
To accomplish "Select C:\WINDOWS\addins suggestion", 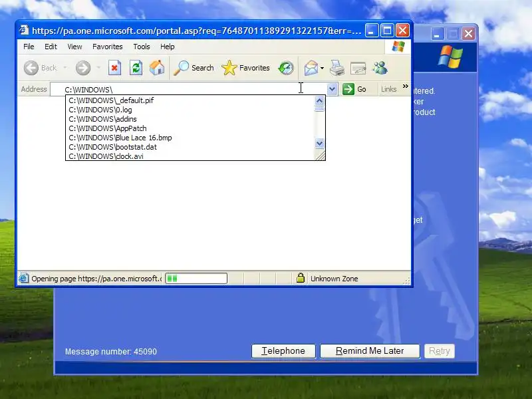I will click(190, 119).
